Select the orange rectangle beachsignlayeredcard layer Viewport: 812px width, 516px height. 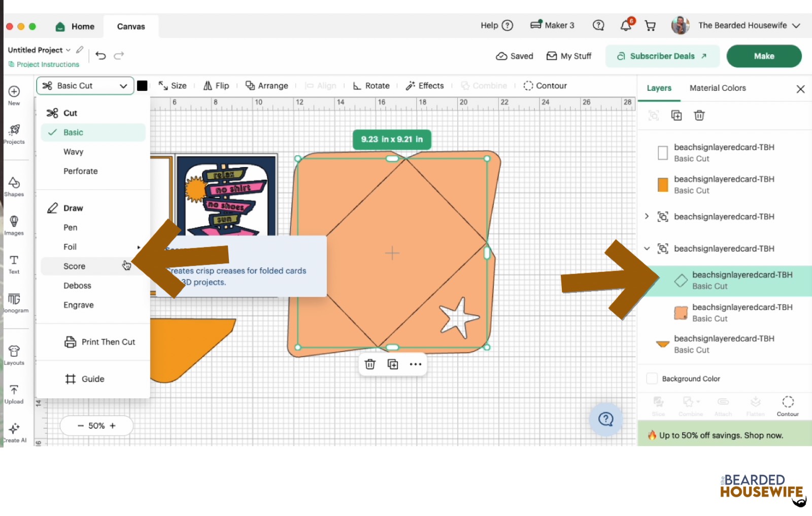tap(725, 185)
